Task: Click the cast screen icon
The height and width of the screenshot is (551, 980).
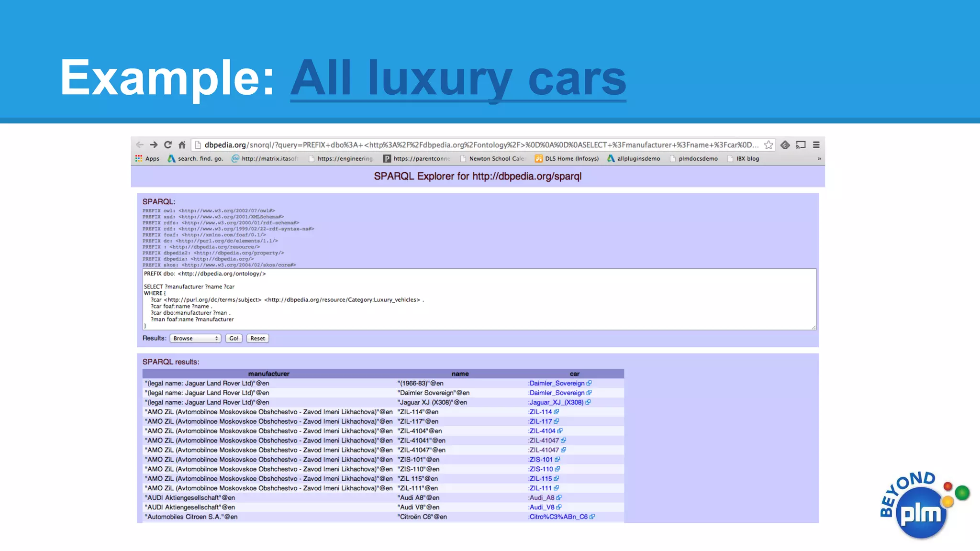Action: [x=801, y=144]
